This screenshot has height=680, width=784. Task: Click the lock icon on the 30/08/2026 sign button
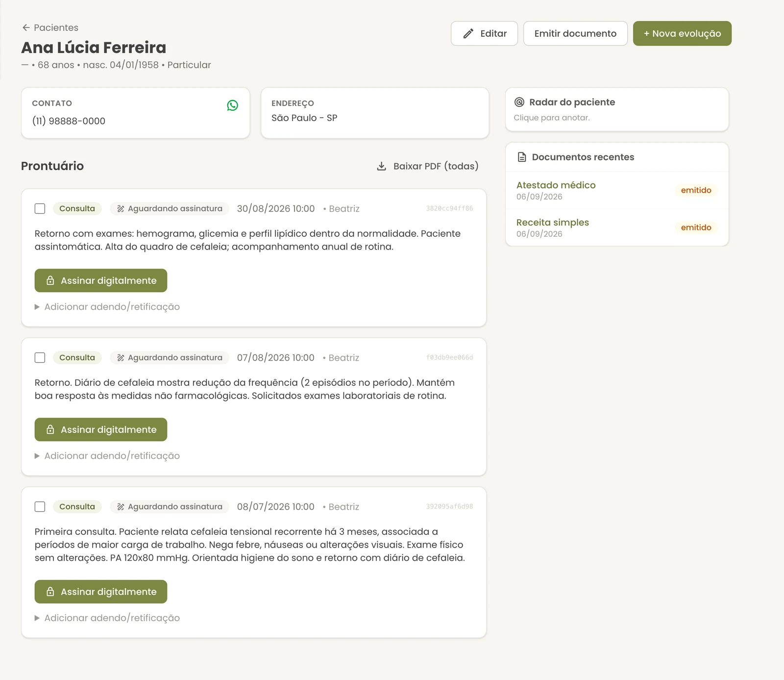50,280
